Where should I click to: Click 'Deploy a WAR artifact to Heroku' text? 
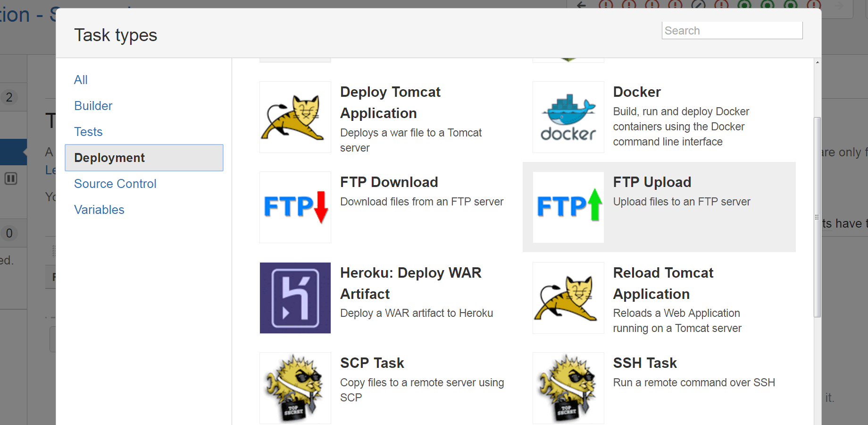417,313
